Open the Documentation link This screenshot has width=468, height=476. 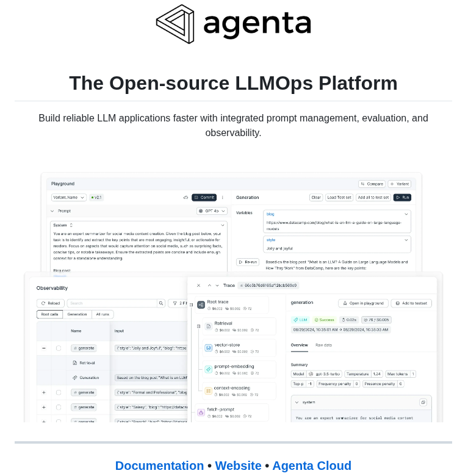(159, 466)
